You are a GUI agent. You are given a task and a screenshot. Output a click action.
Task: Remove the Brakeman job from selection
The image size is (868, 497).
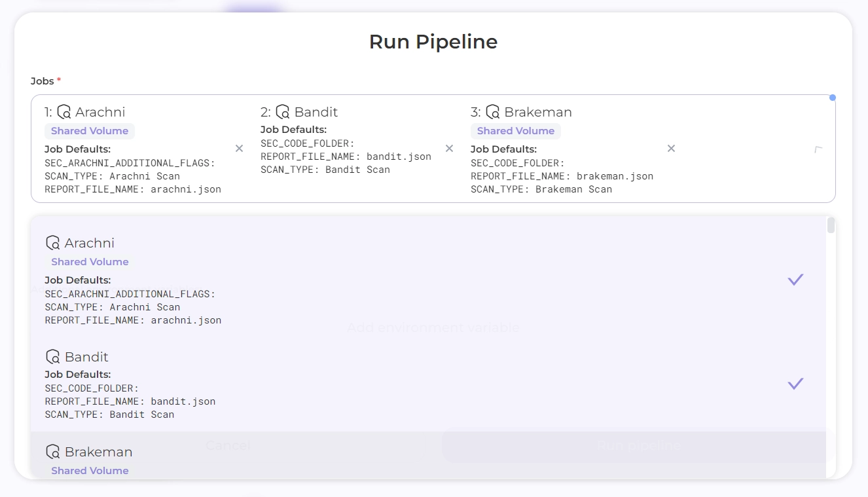click(671, 149)
